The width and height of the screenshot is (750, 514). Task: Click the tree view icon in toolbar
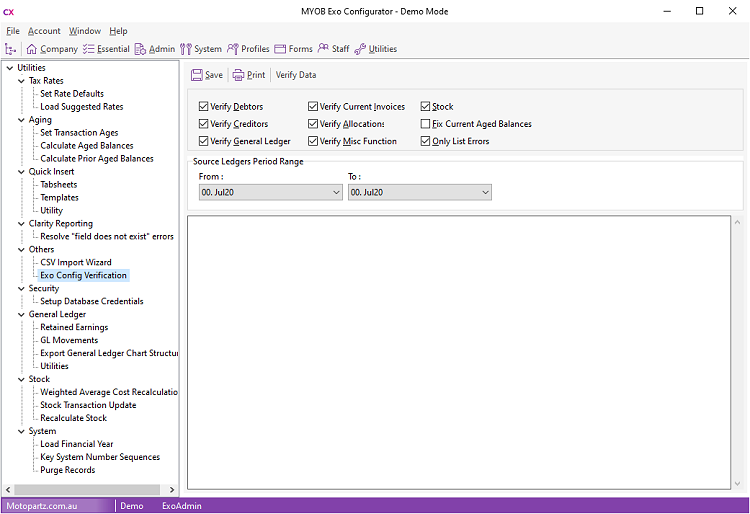10,49
